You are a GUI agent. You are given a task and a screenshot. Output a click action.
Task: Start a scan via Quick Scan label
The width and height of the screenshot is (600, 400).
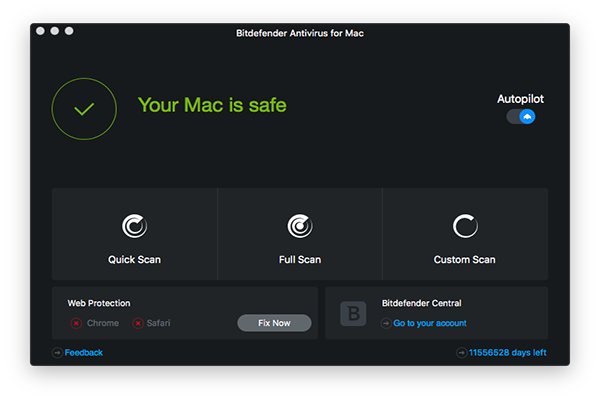pyautogui.click(x=134, y=260)
